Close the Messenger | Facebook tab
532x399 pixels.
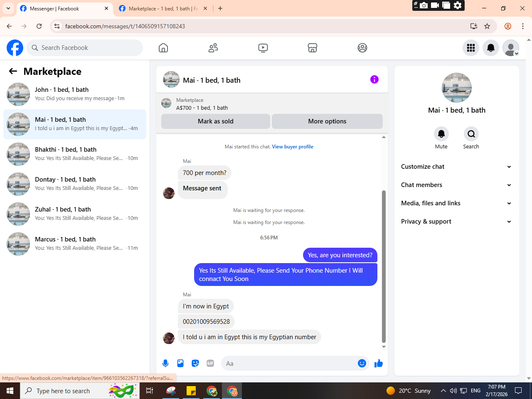pos(106,8)
